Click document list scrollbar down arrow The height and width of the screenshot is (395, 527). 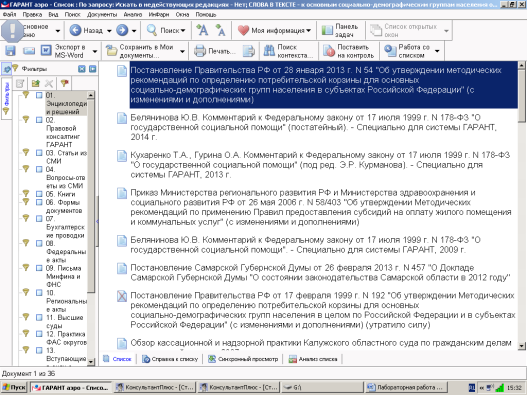[x=522, y=346]
